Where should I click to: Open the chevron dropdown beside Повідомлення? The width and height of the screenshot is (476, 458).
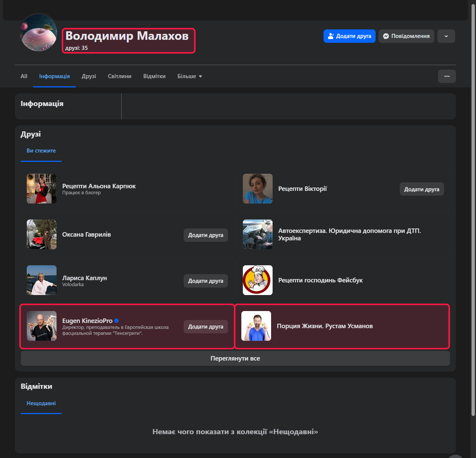[446, 36]
